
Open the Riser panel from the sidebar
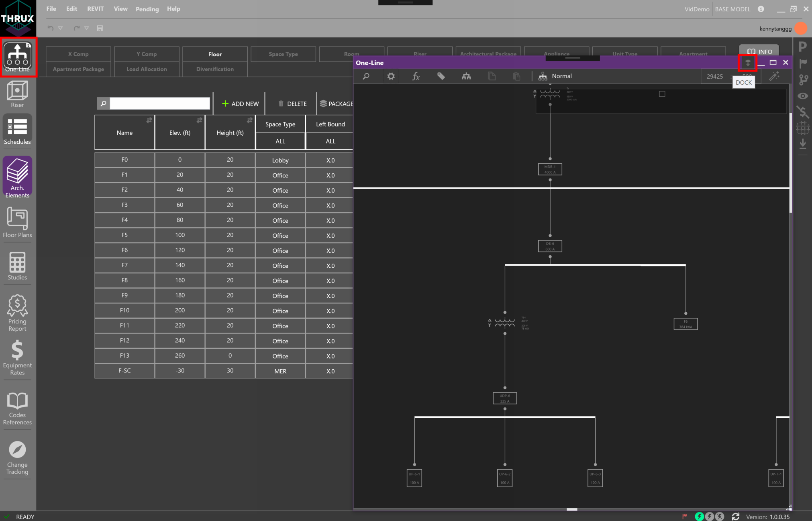tap(17, 93)
